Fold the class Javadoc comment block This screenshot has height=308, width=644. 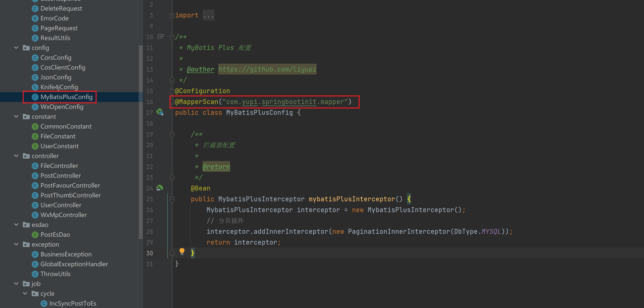pyautogui.click(x=172, y=37)
